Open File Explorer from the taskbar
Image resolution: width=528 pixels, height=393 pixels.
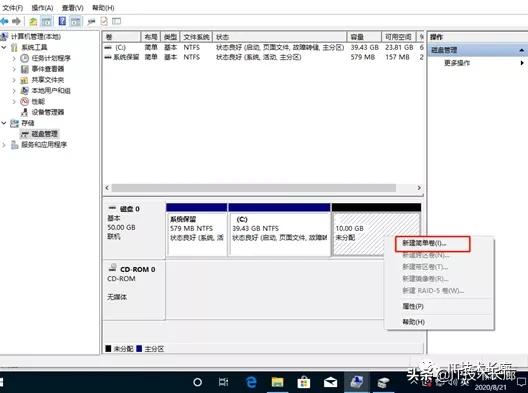click(277, 382)
